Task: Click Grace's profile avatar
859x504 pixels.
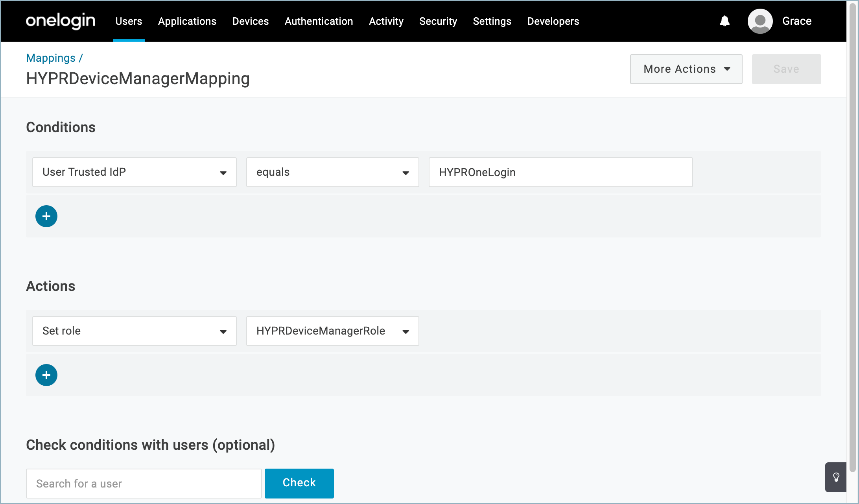Action: 760,21
